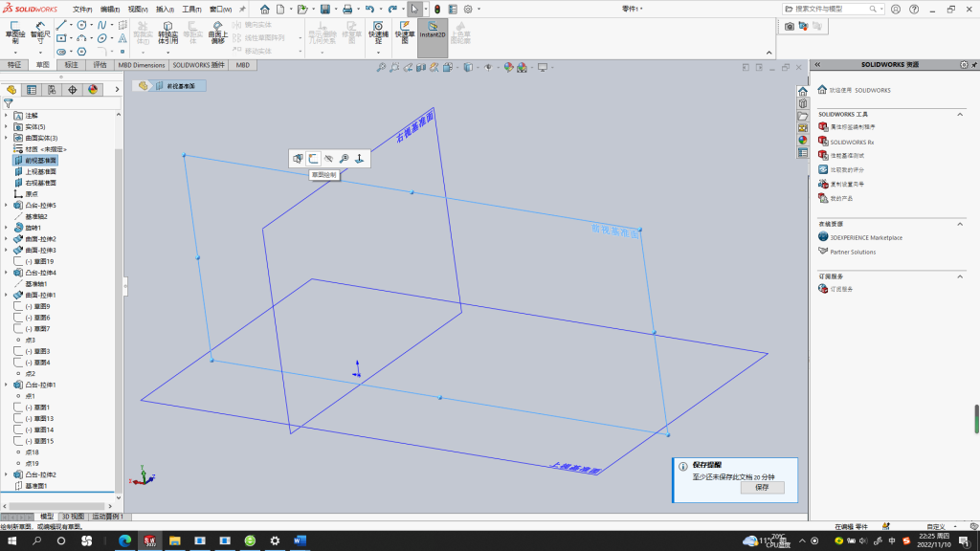This screenshot has width=980, height=551.
Task: Toggle the pin next to the 窗口 menu
Action: tap(242, 10)
